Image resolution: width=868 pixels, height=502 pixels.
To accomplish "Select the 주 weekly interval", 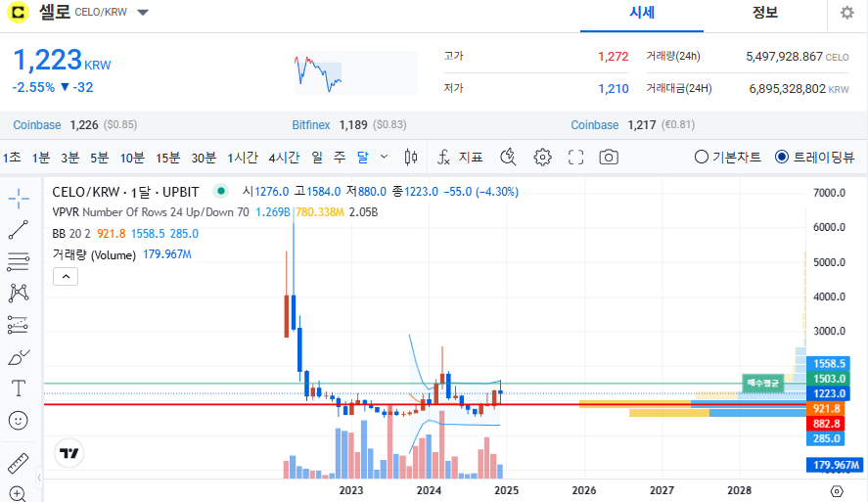I will tap(340, 158).
